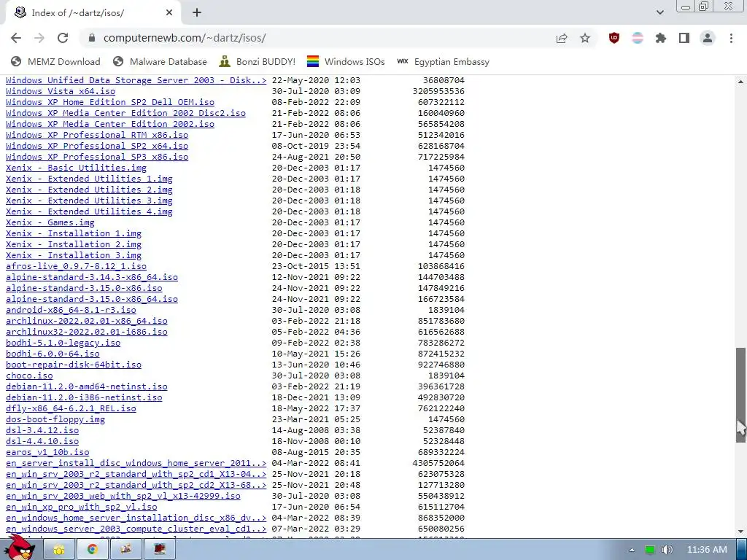
Task: Open the volume speaker icon
Action: 667,550
